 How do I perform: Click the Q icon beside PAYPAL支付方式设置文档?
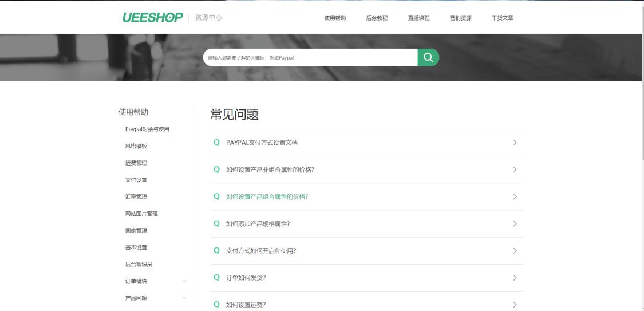[x=216, y=143]
